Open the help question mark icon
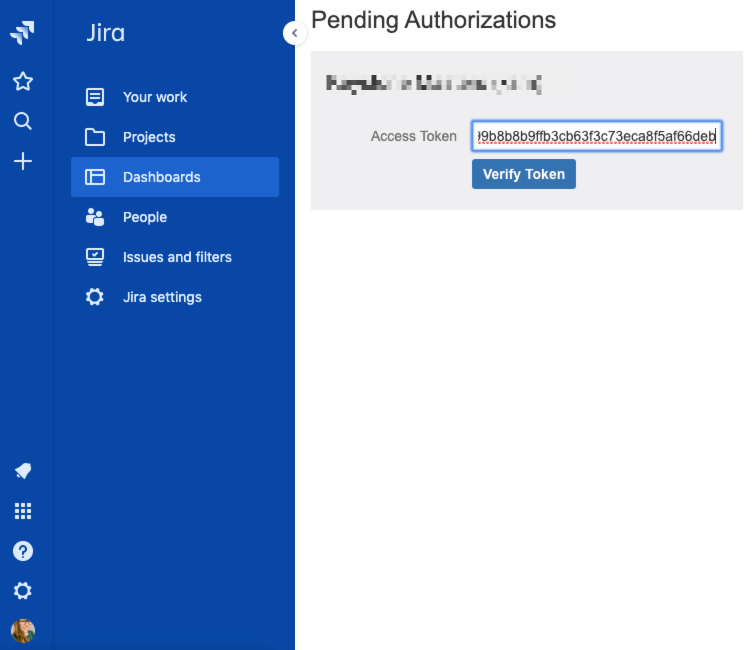The height and width of the screenshot is (650, 753). click(x=23, y=551)
